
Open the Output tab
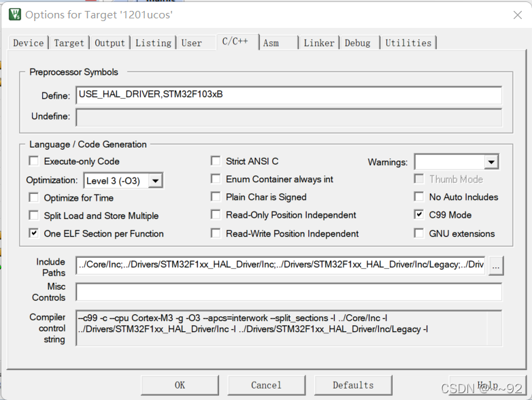(x=110, y=43)
